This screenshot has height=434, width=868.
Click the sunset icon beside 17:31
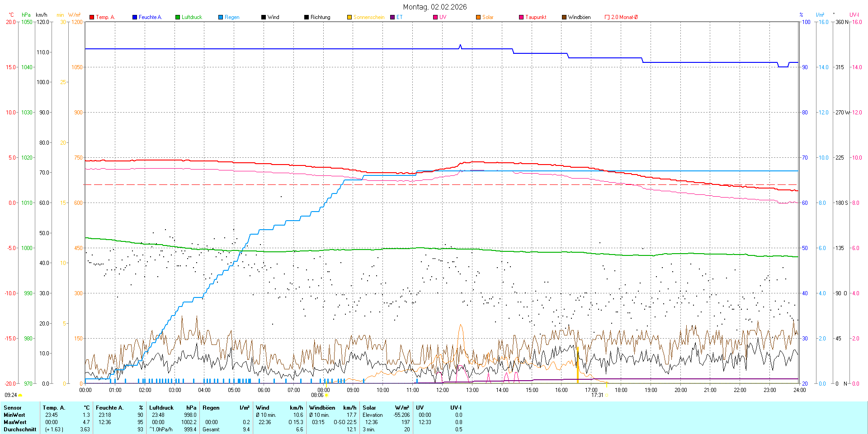tap(607, 395)
